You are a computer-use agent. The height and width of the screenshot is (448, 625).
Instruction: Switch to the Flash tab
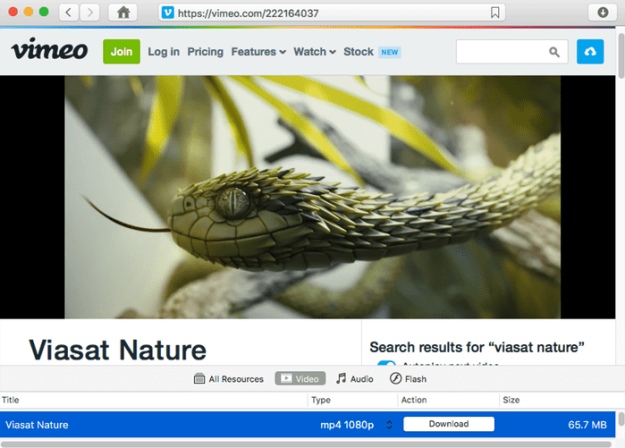coord(408,379)
